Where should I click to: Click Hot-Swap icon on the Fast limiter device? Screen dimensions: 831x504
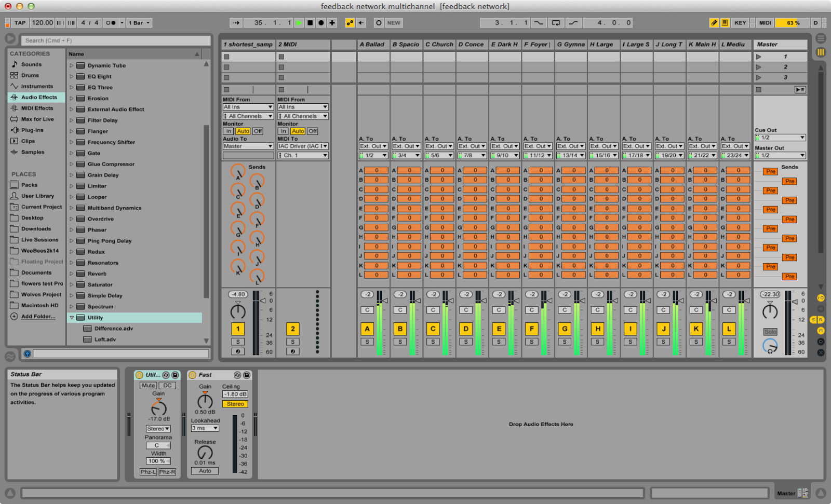click(x=237, y=375)
